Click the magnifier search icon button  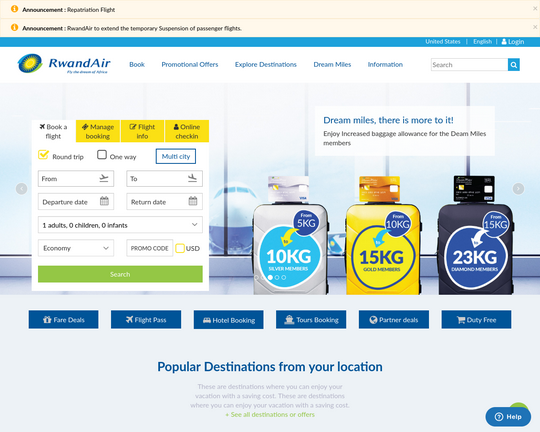[513, 65]
